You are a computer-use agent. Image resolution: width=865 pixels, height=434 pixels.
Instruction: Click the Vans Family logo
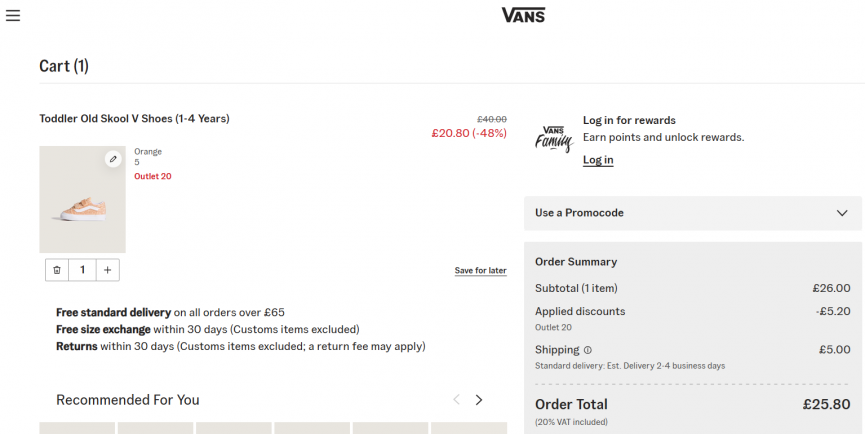[554, 139]
